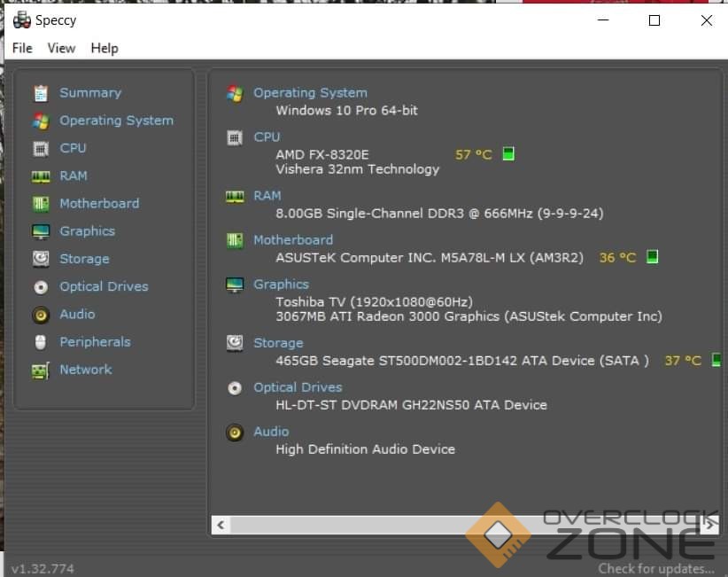
Task: Click Operating System heading link in summary
Action: point(310,93)
